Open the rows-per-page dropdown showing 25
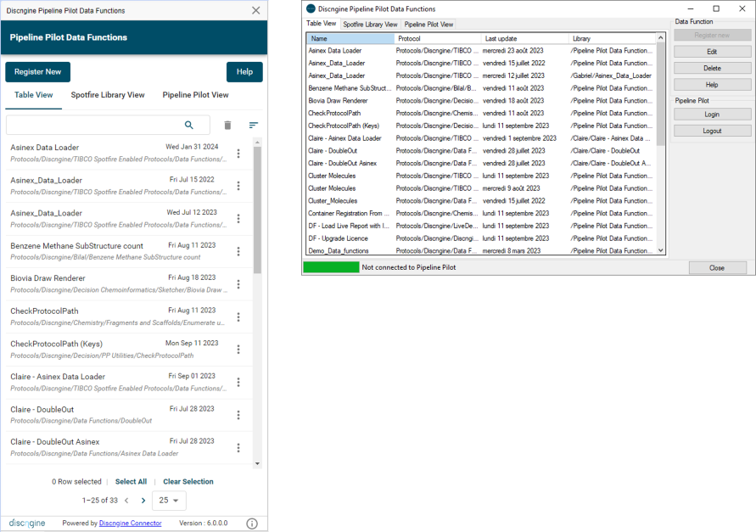This screenshot has height=532, width=756. [169, 501]
